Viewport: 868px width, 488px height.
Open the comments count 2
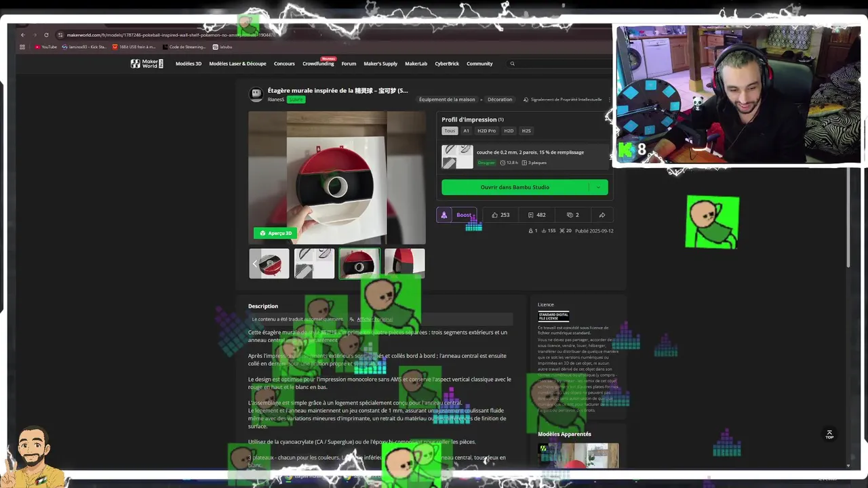click(x=573, y=215)
